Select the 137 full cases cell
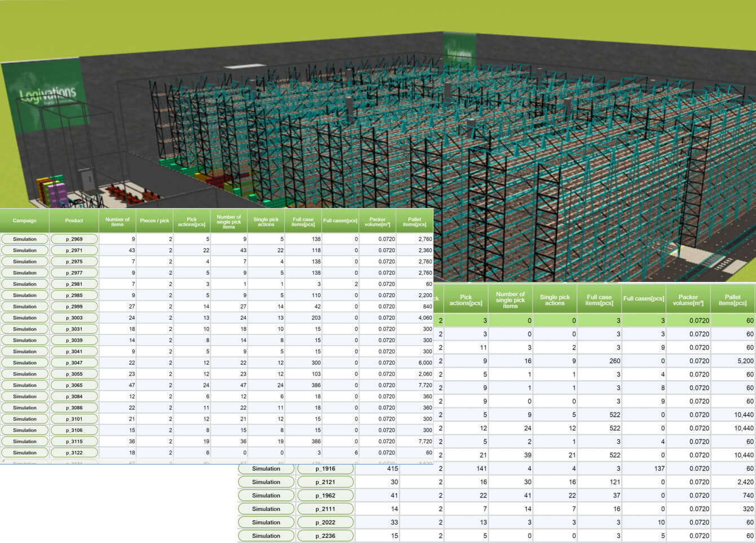 tap(644, 469)
